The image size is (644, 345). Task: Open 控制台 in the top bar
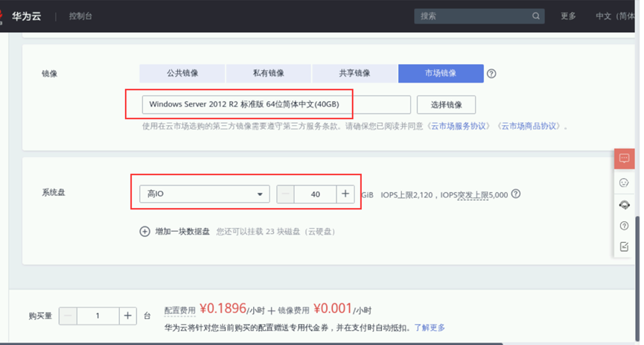point(80,16)
